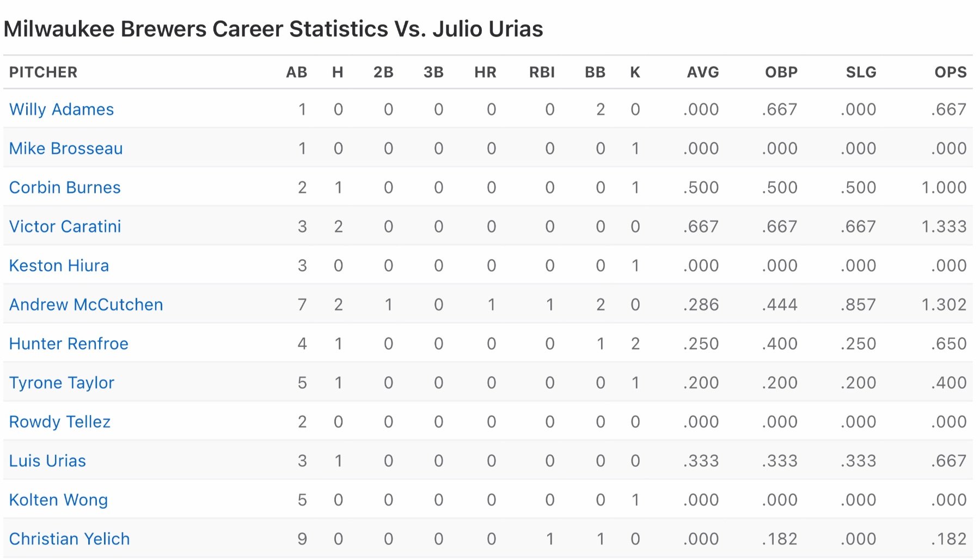Click the SLG column header
This screenshot has width=980, height=560.
click(x=860, y=72)
